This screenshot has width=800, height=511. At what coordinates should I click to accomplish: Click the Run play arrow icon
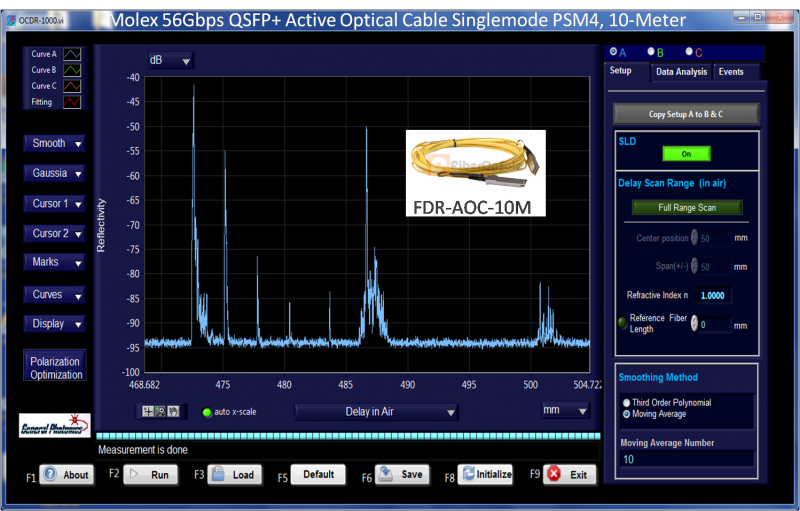[x=134, y=474]
